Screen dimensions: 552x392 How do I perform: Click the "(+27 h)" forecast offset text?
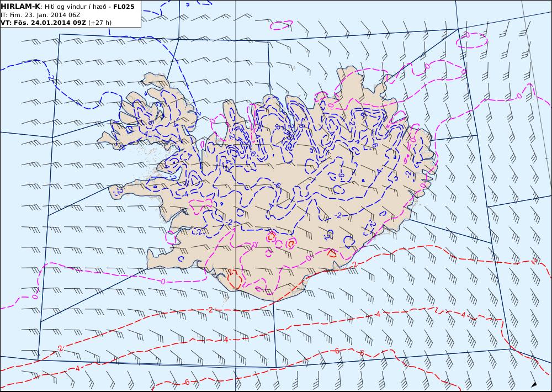click(x=99, y=23)
